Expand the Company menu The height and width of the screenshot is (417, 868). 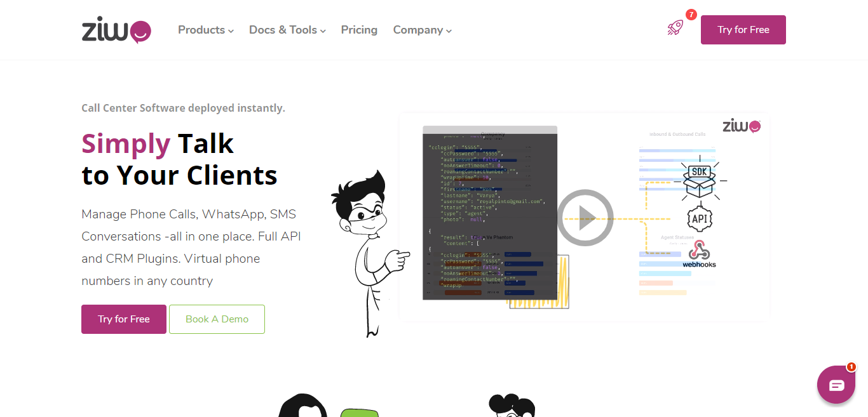pyautogui.click(x=423, y=30)
